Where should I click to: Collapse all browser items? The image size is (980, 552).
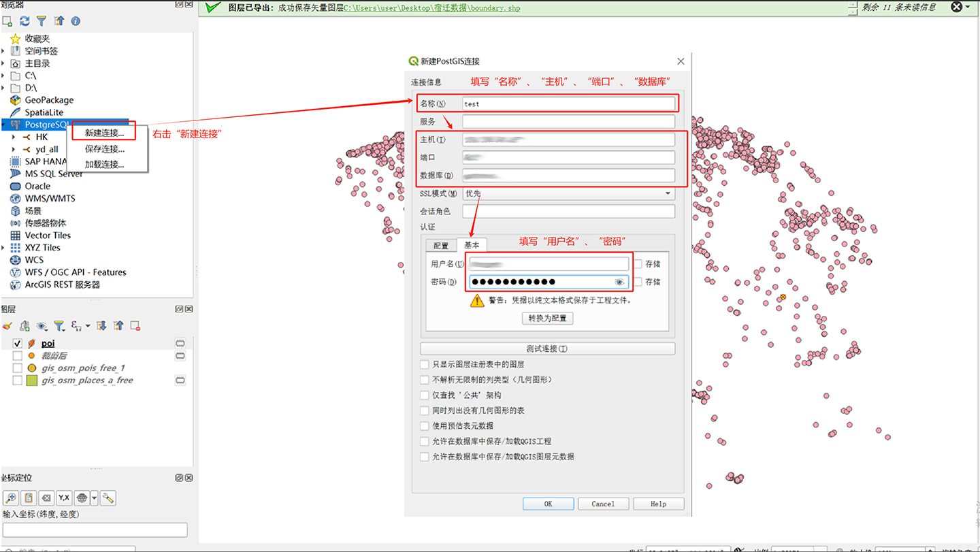tap(60, 21)
